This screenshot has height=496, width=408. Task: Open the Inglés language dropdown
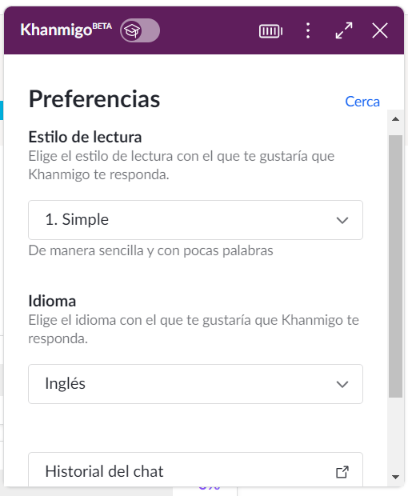[x=195, y=384]
